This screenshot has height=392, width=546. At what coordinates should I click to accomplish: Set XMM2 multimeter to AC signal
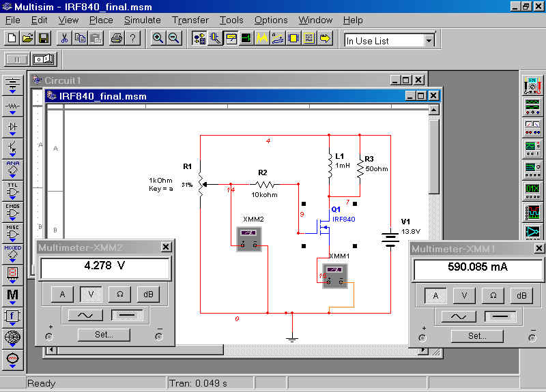coord(86,315)
